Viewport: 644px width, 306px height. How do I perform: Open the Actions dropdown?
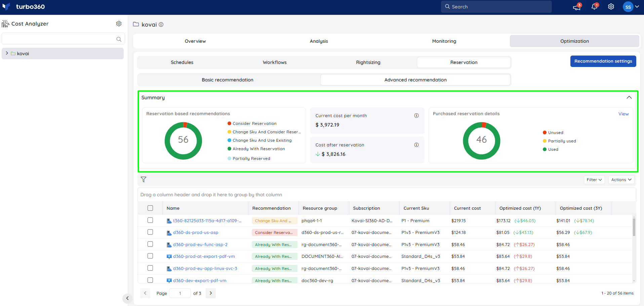point(621,180)
